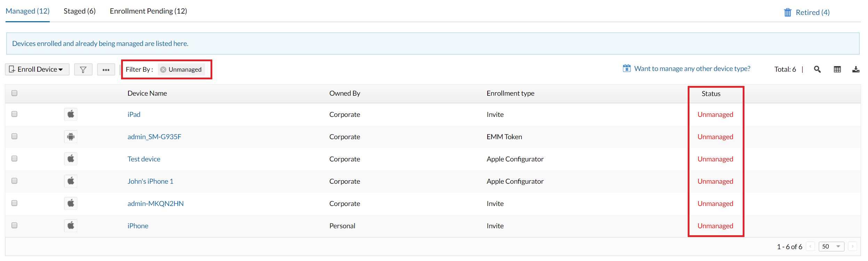The width and height of the screenshot is (868, 261).
Task: Click the filter funnel icon
Action: (83, 70)
